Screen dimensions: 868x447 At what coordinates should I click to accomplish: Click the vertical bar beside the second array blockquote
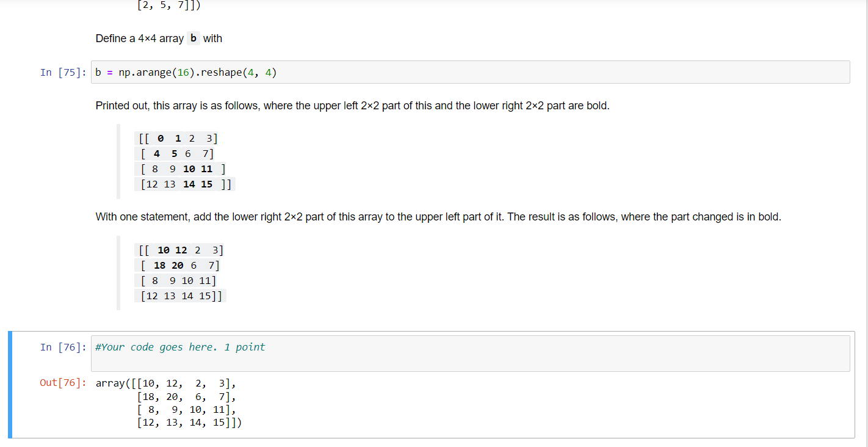(119, 272)
